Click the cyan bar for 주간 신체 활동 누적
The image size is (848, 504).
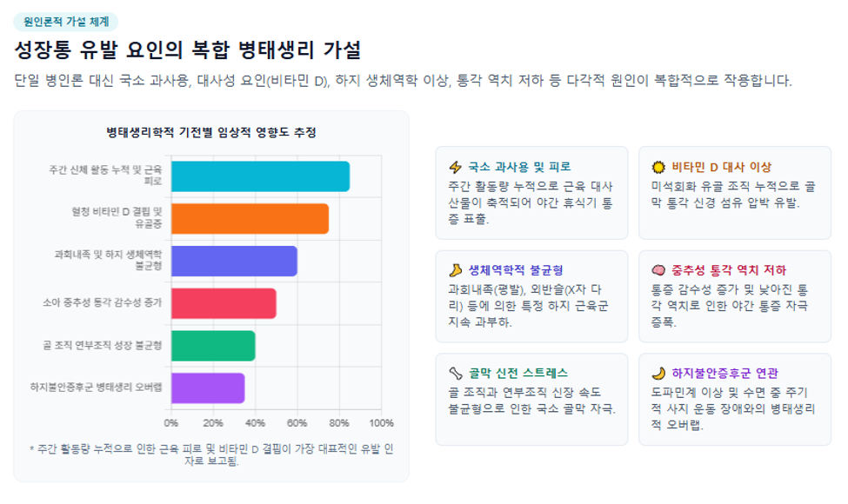(x=260, y=176)
